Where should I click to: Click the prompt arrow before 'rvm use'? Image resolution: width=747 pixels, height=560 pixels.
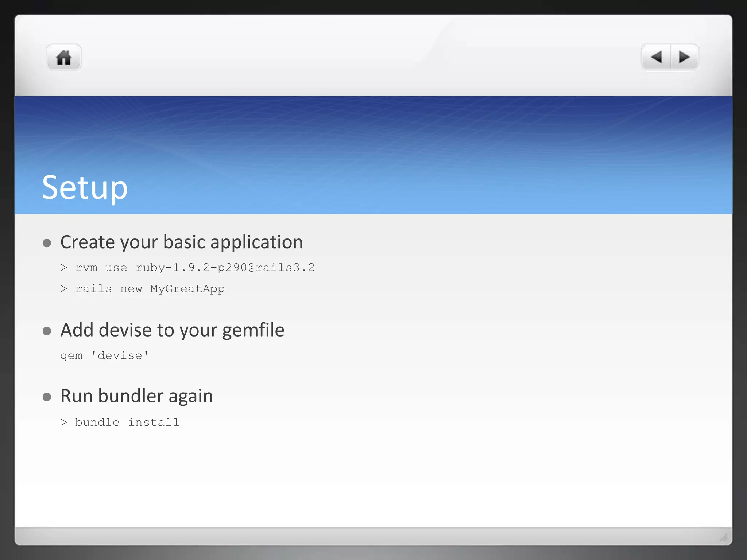point(64,268)
